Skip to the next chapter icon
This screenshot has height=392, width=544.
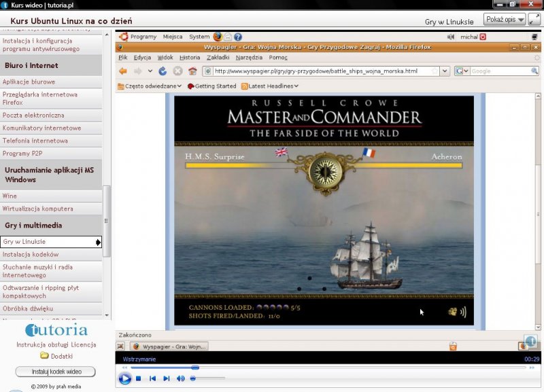click(167, 378)
